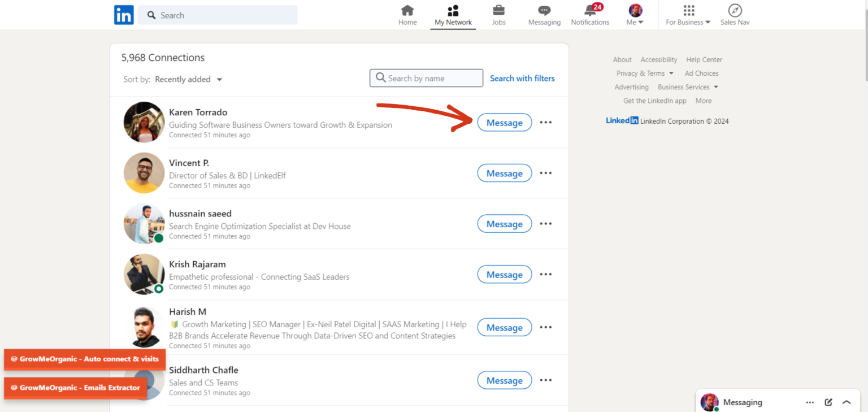Open Karen Torrado name link
Screen dimensions: 868x412
[198, 112]
